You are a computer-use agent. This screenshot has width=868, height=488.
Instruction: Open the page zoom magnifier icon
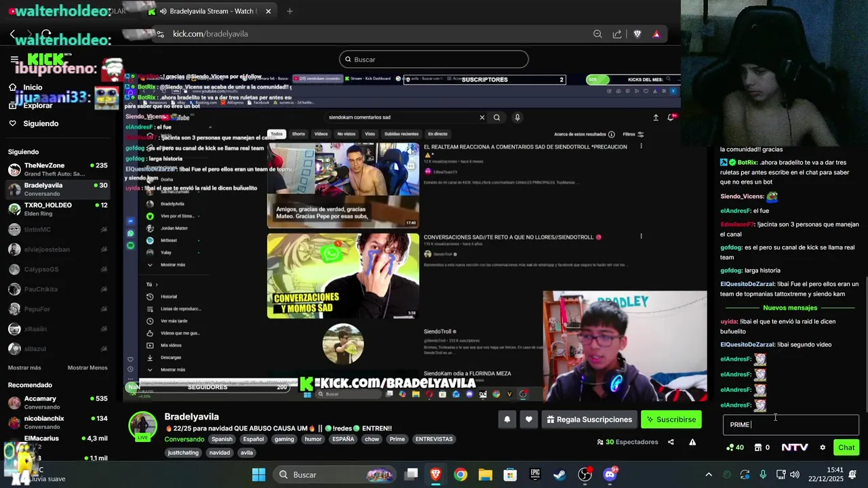click(x=597, y=34)
